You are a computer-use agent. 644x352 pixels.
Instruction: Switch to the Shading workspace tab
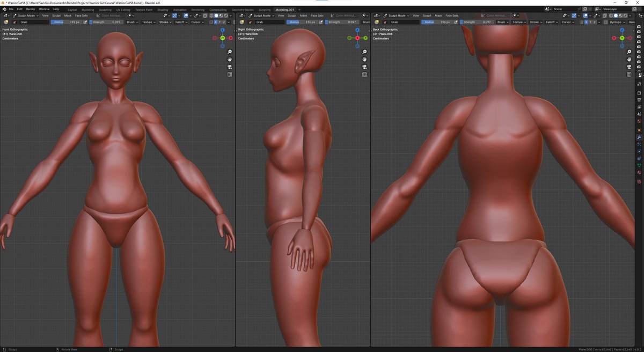(163, 10)
